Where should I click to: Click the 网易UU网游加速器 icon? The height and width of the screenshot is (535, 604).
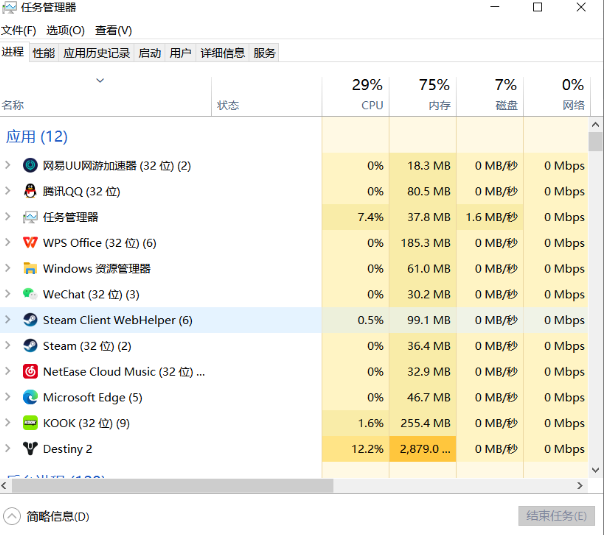click(x=30, y=165)
